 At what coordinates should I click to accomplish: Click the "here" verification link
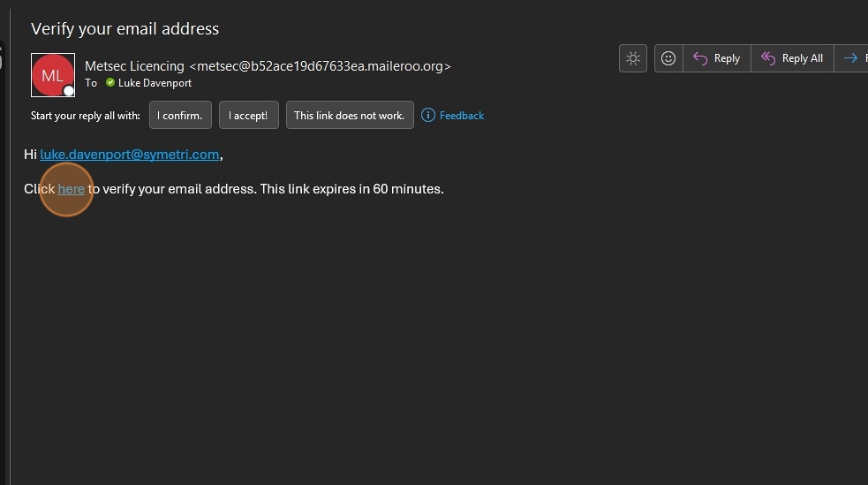[x=71, y=189]
